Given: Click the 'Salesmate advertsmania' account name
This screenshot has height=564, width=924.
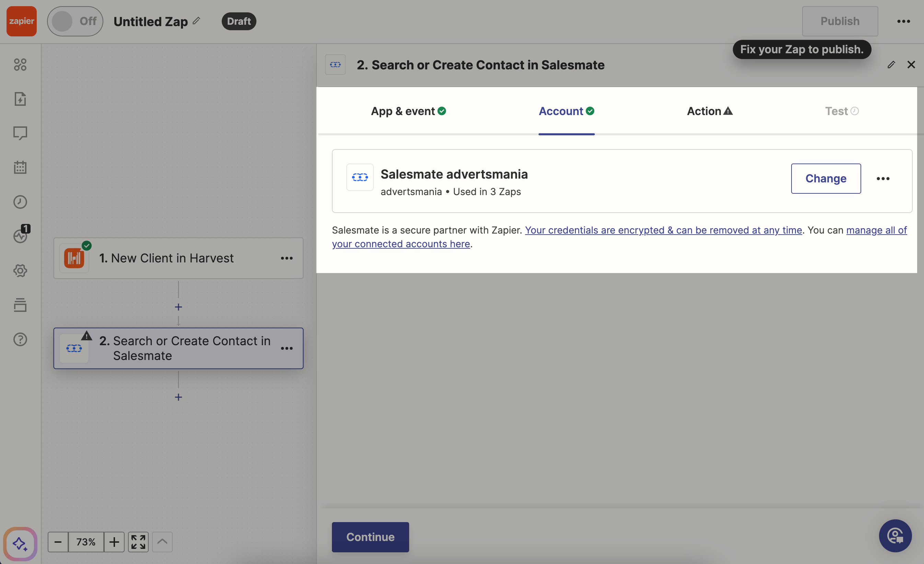Looking at the screenshot, I should tap(454, 174).
